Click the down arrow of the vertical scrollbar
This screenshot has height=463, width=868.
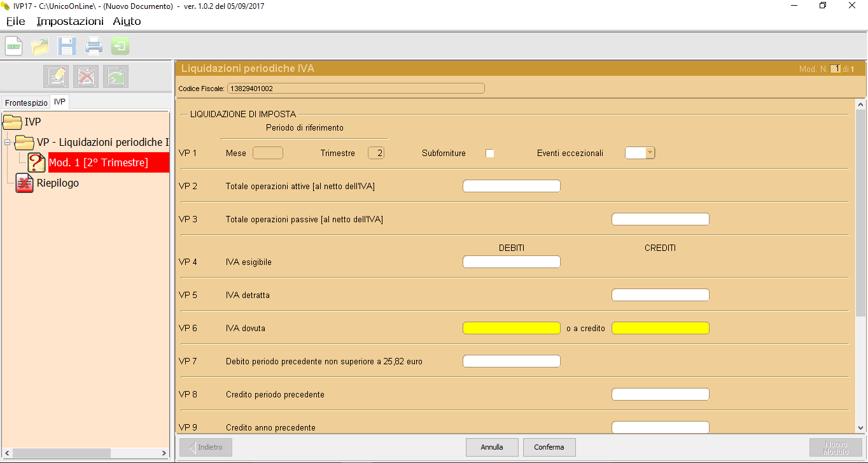[x=861, y=428]
